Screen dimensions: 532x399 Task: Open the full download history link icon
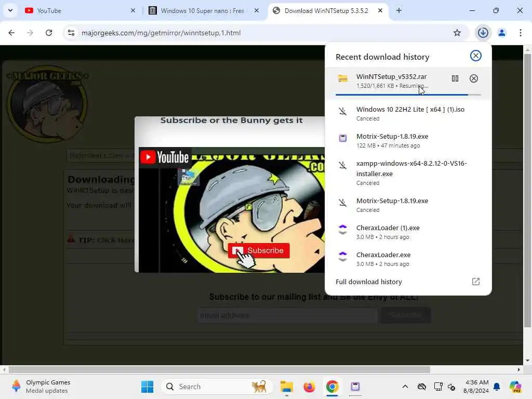point(476,282)
